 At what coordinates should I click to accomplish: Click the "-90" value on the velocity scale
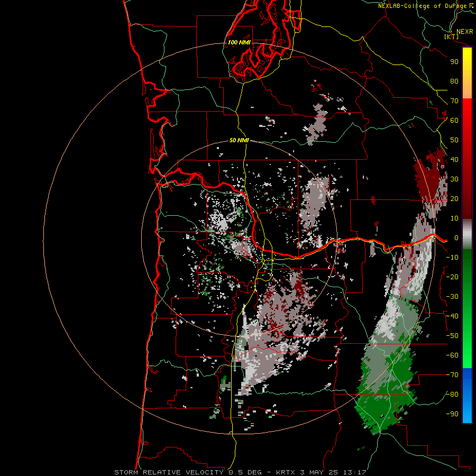pos(452,414)
